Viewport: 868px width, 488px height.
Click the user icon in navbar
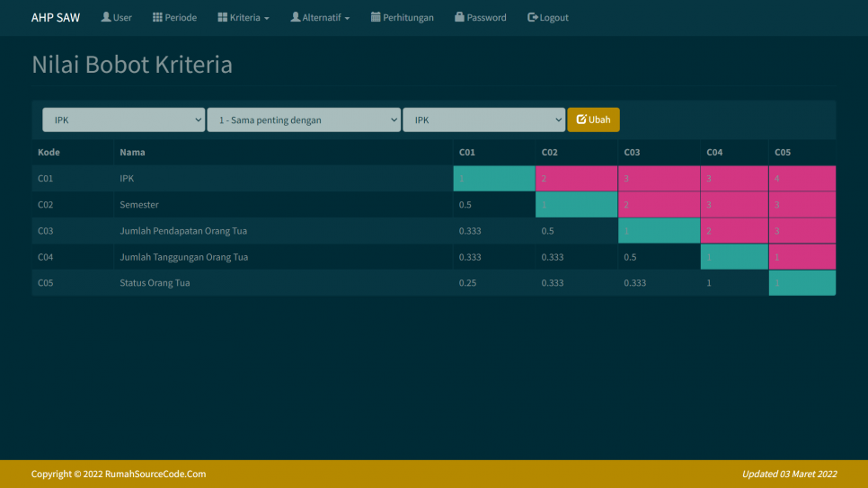[106, 17]
